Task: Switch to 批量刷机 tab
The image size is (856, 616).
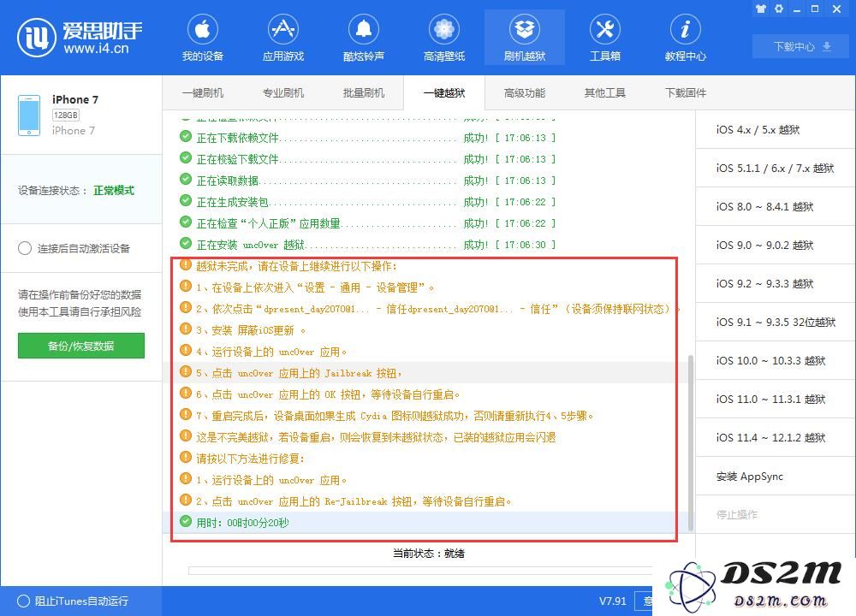Action: (x=364, y=92)
